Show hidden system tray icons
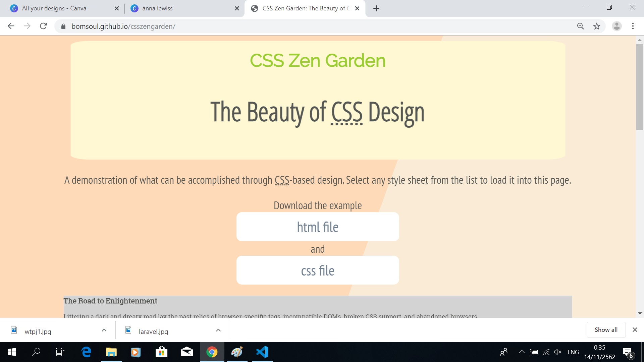 point(522,352)
